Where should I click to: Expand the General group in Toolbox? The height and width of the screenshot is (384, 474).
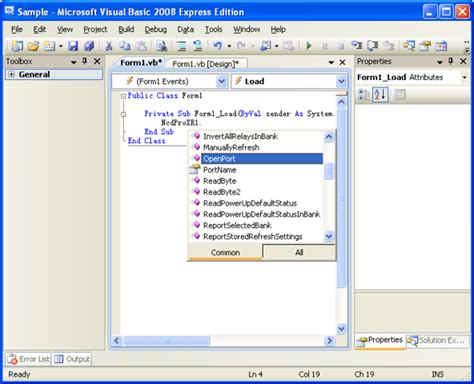click(12, 74)
